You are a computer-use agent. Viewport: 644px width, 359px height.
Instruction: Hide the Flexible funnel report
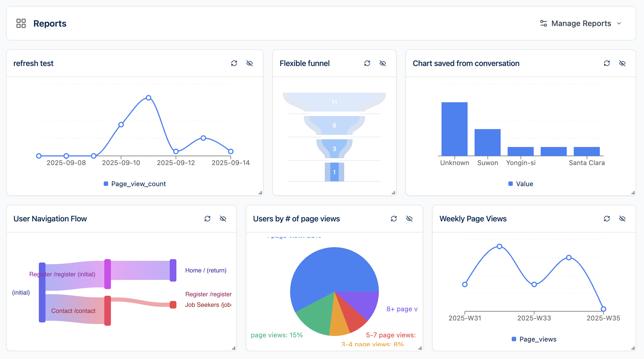383,63
